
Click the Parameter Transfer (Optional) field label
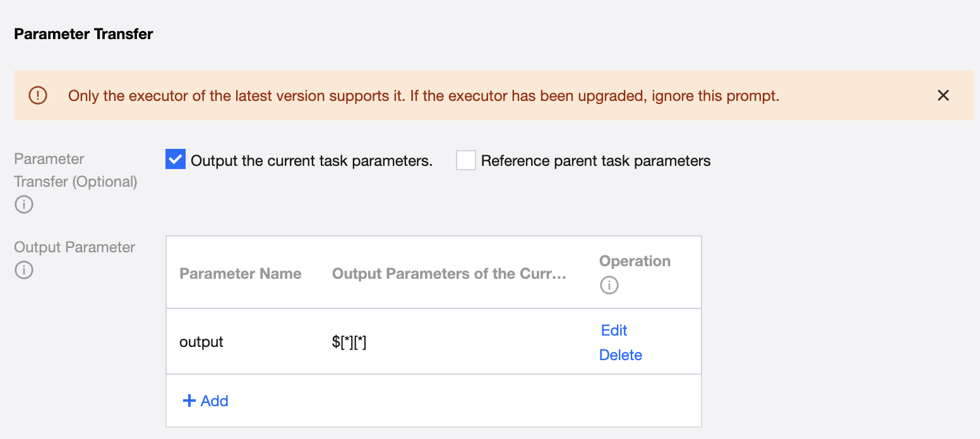coord(75,170)
